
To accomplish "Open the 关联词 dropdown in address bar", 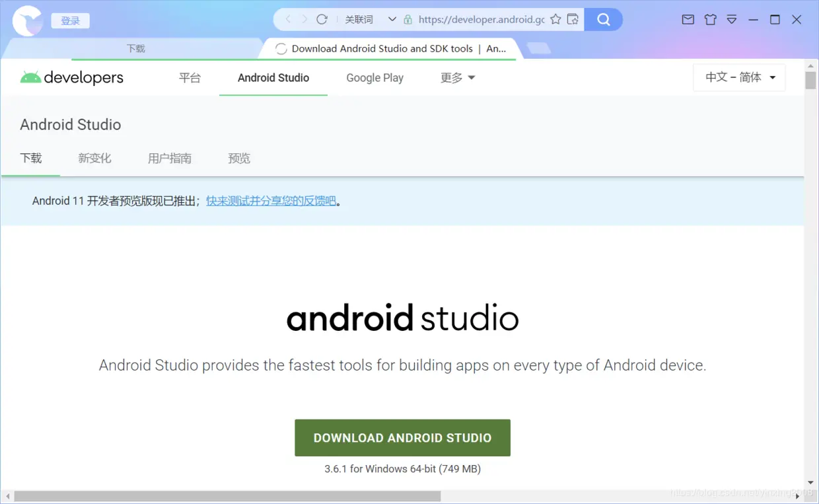I will [371, 19].
